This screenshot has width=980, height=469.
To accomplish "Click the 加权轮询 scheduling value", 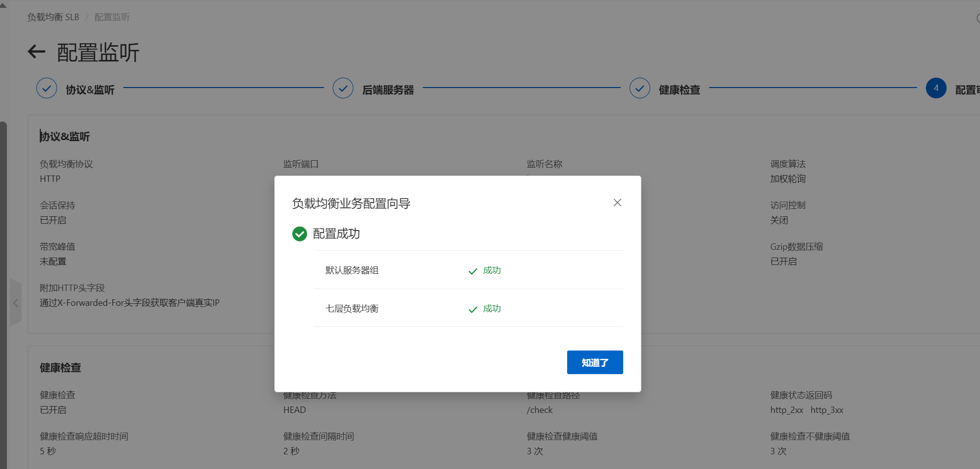I will click(x=788, y=179).
